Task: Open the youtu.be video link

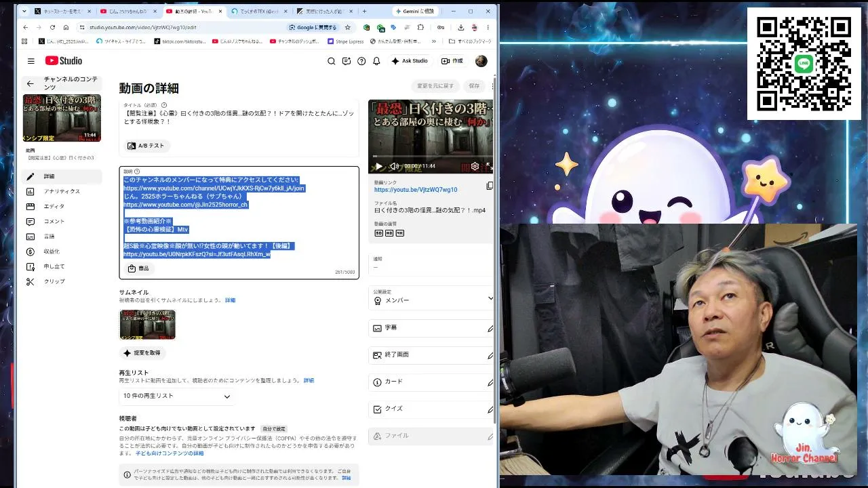Action: (x=416, y=190)
